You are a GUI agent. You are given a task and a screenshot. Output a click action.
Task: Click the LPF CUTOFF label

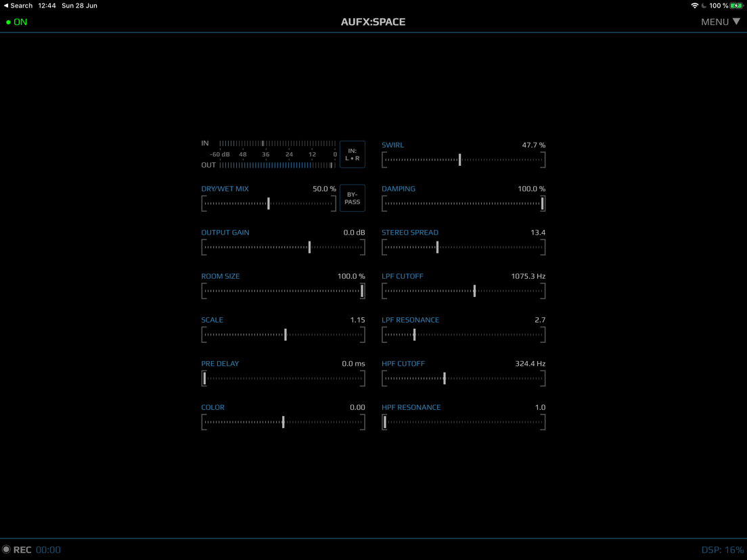[x=403, y=276]
